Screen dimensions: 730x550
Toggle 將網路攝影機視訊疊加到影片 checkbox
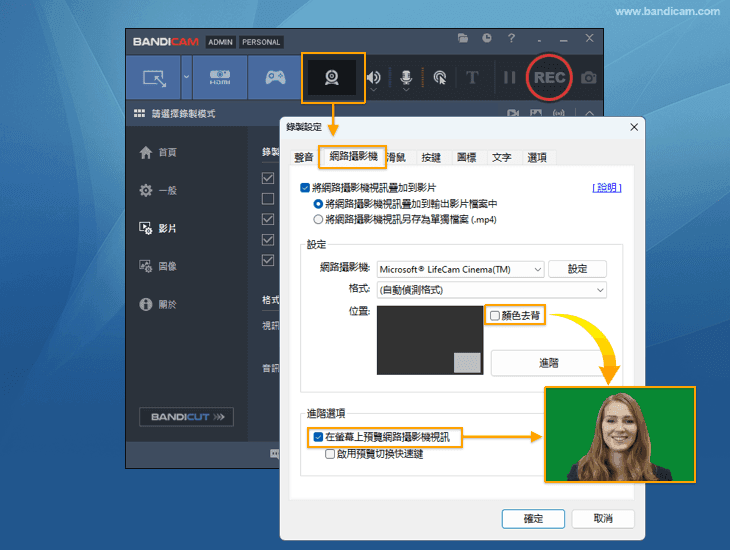tap(305, 188)
